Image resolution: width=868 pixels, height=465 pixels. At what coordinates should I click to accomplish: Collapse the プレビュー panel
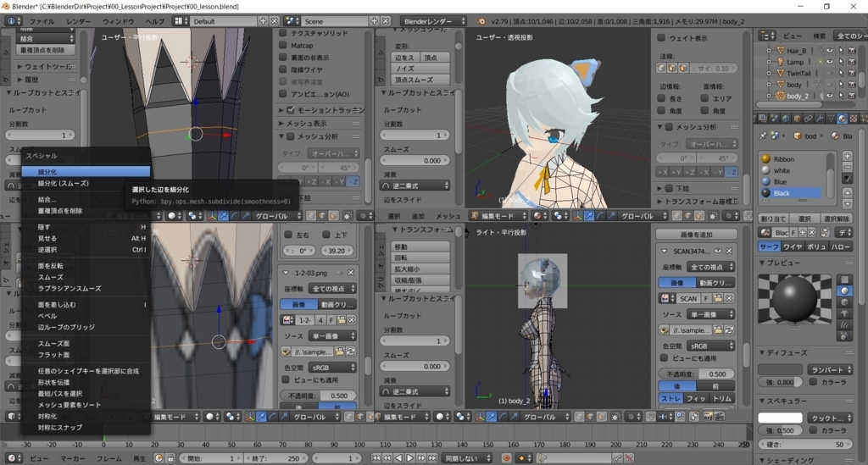[x=780, y=263]
